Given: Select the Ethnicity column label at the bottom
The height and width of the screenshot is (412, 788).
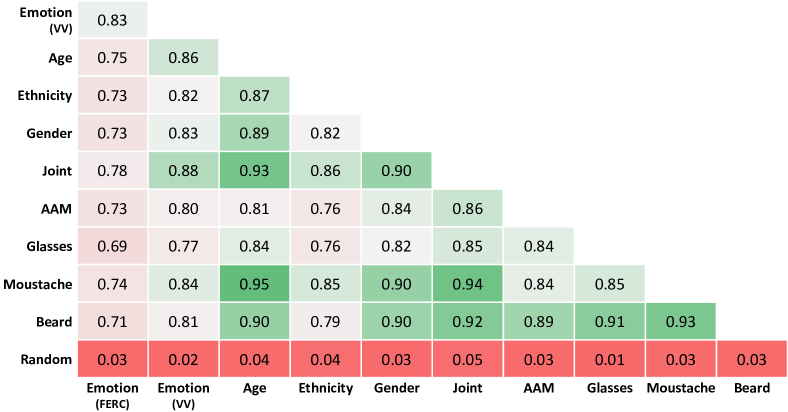Looking at the screenshot, I should pos(325,386).
